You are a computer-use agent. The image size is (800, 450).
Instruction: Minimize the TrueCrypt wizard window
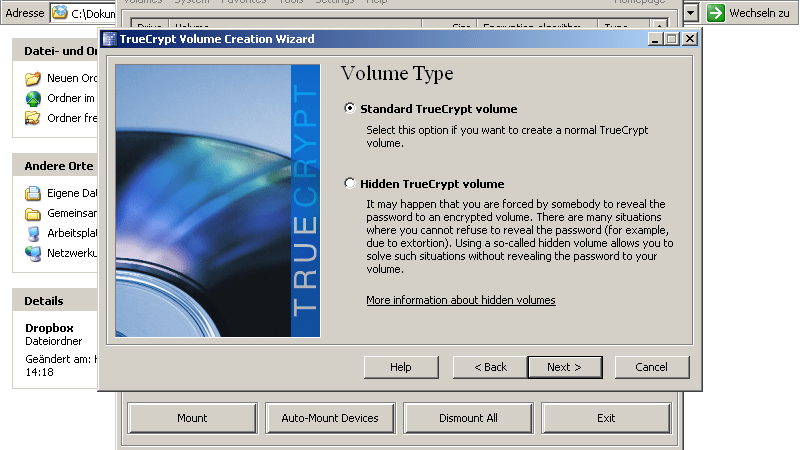tap(656, 39)
